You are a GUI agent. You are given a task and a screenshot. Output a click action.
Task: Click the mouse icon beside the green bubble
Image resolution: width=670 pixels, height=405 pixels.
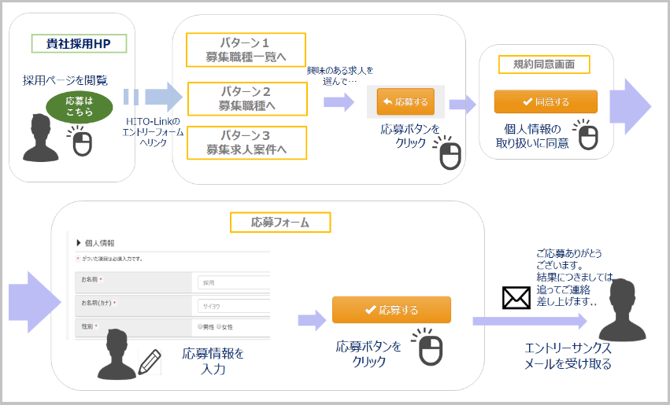pos(82,146)
